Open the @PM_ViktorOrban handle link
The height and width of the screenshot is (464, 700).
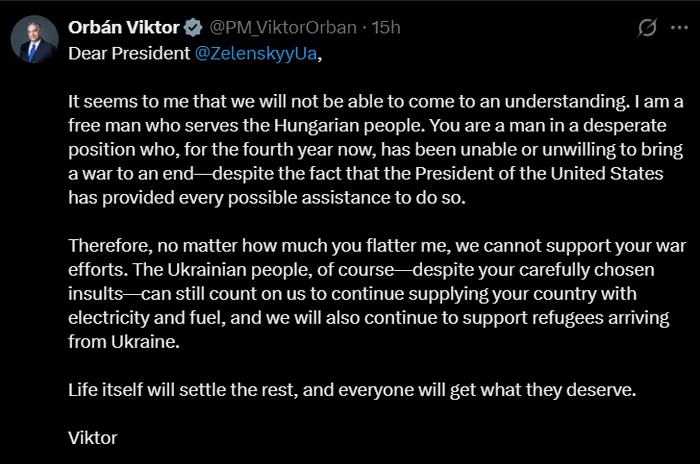(x=283, y=28)
